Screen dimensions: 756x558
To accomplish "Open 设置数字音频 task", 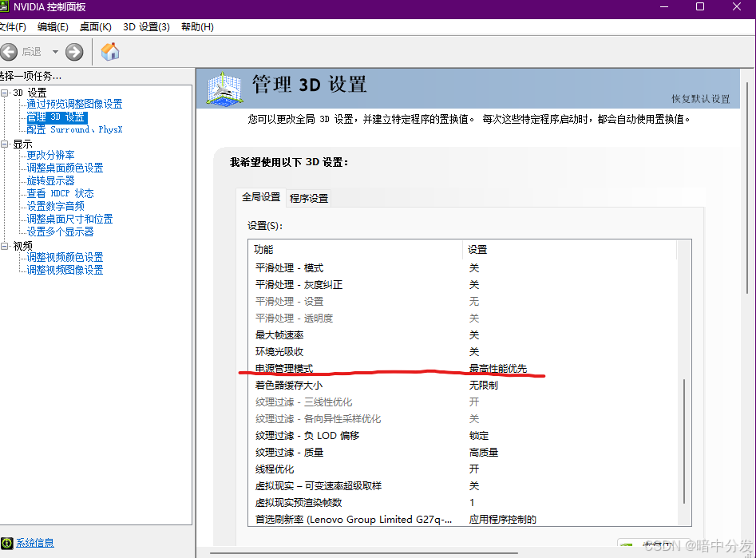I will point(55,207).
